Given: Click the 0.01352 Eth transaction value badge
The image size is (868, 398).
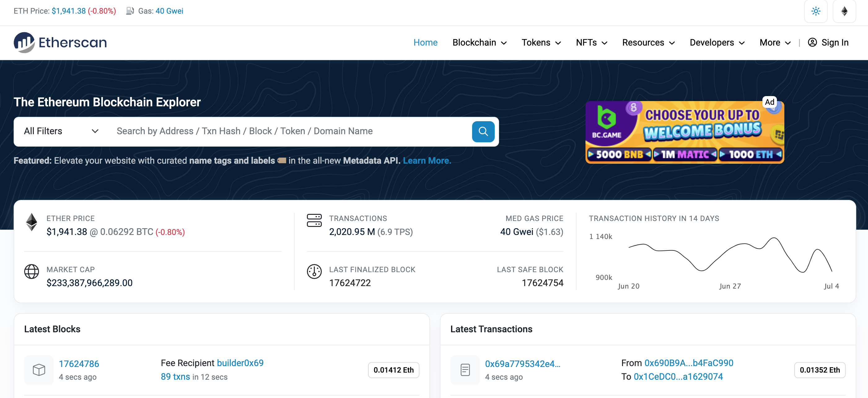Looking at the screenshot, I should 819,370.
